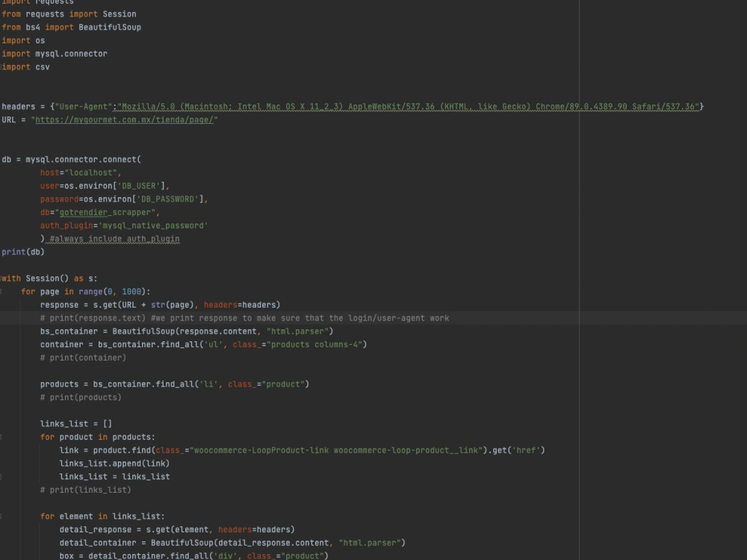Screen dimensions: 747x560
Task: Click the .get('href') call
Action: pos(516,450)
